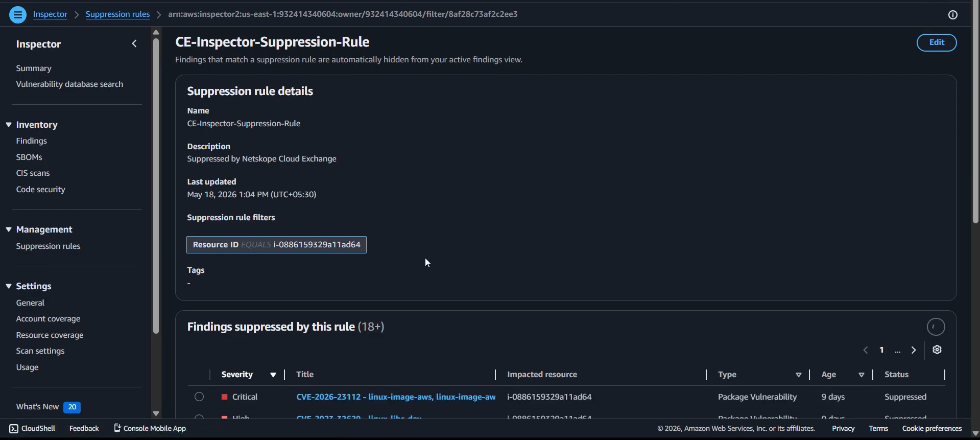
Task: Sort findings by Type arrow
Action: click(799, 375)
